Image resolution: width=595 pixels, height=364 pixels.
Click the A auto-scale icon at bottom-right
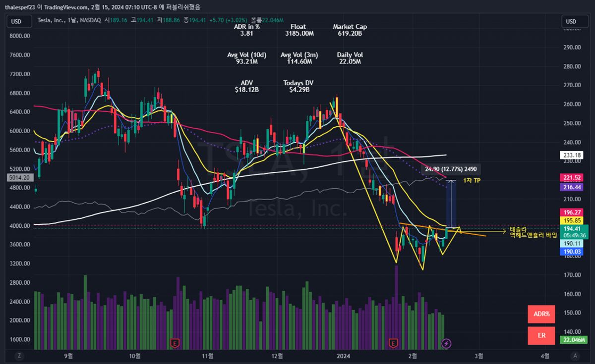(x=575, y=355)
